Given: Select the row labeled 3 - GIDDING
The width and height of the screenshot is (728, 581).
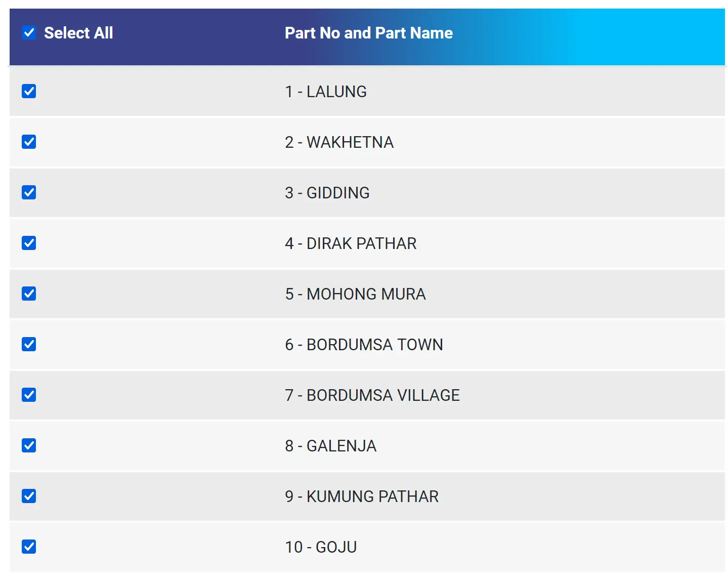Looking at the screenshot, I should 327,192.
